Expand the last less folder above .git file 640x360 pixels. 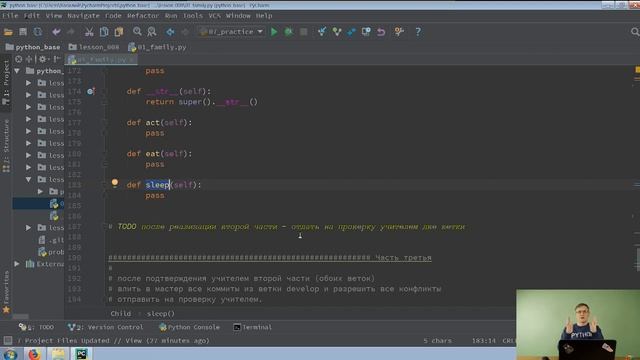pos(29,227)
